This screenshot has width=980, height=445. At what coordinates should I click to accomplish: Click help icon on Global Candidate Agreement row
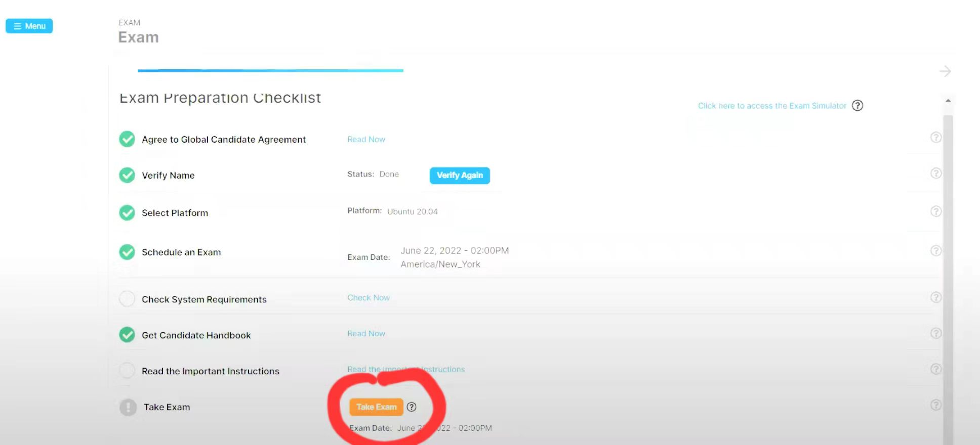coord(935,138)
